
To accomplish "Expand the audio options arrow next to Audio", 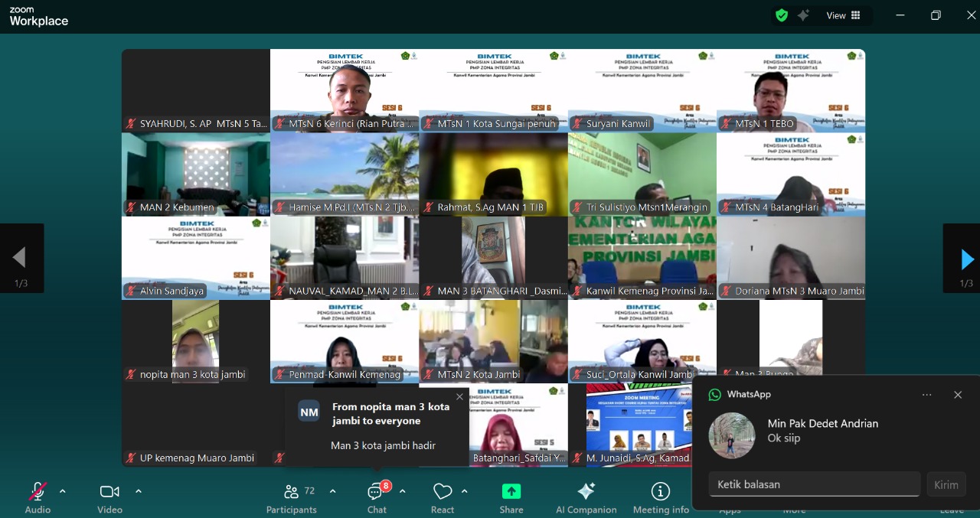I will [x=63, y=491].
